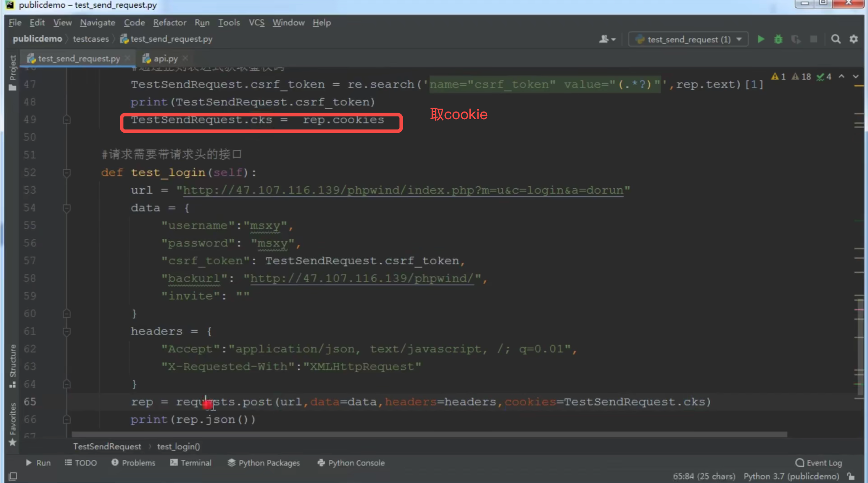Collapse the fold end marker at line 60
Viewport: 868px width, 483px height.
(x=67, y=314)
